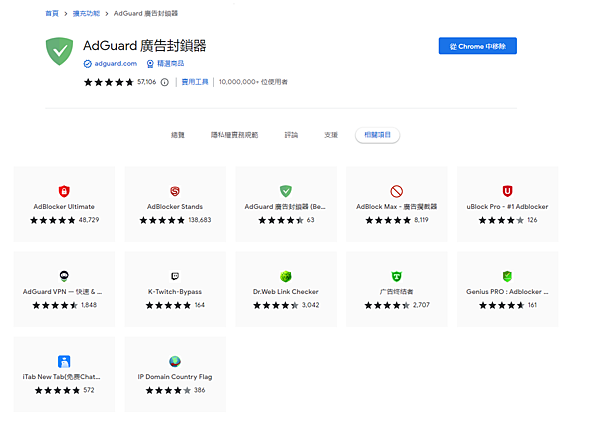Switch to the privacy practices tab
The height and width of the screenshot is (423, 600).
[x=235, y=135]
